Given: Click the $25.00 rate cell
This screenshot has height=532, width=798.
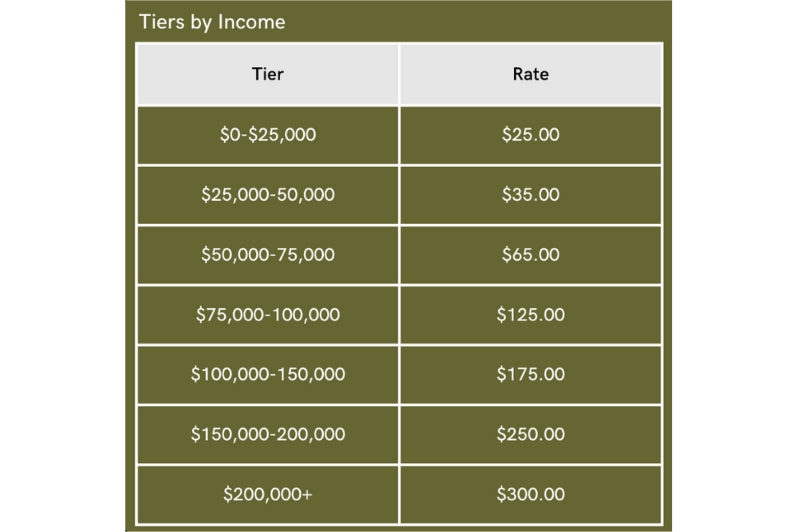Looking at the screenshot, I should point(531,134).
